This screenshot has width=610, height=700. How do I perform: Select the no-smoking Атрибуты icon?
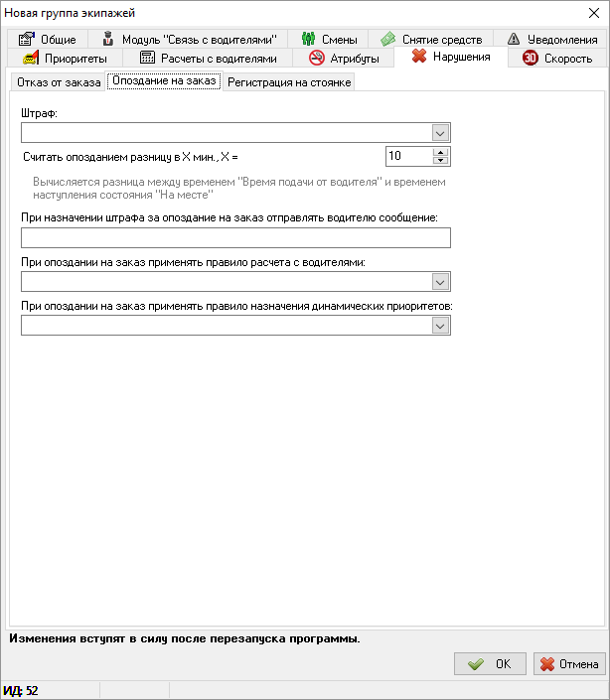click(x=317, y=58)
